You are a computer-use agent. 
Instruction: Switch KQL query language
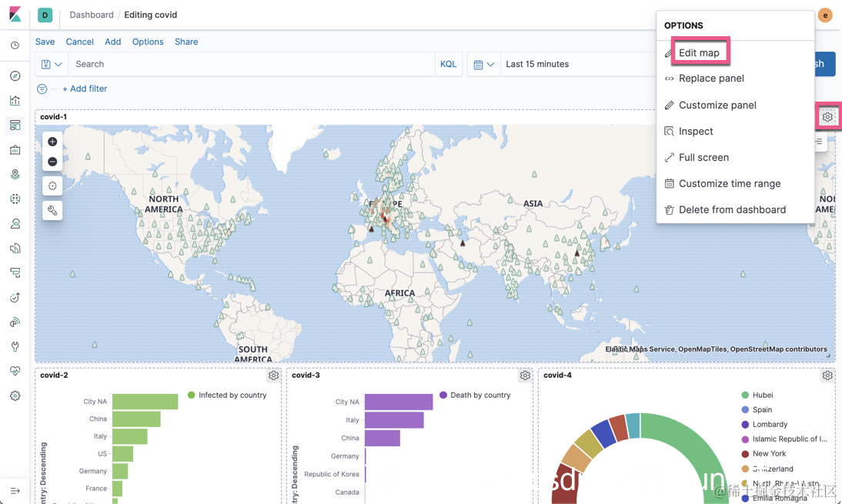[x=448, y=64]
